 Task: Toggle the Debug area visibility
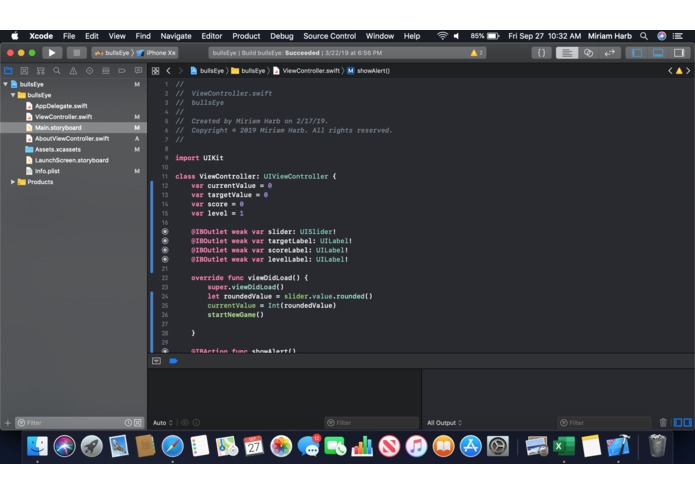click(x=658, y=53)
